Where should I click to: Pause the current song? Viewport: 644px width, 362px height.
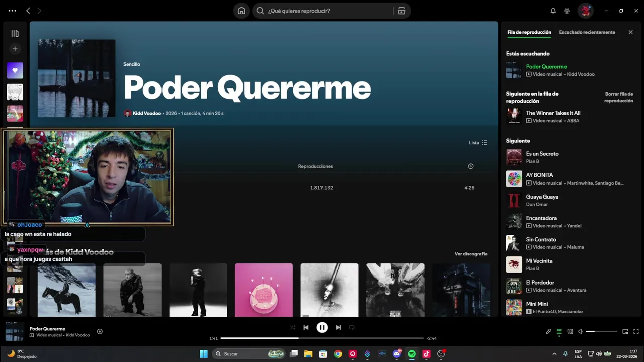(x=322, y=327)
